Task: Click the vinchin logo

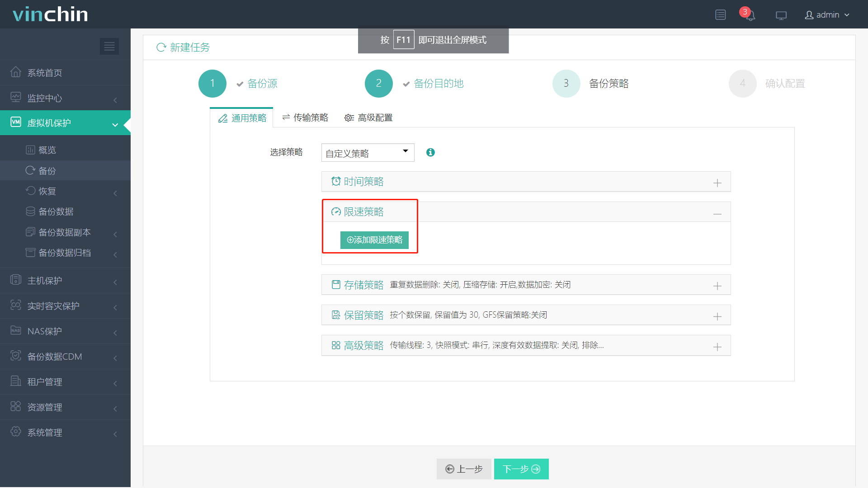Action: (x=50, y=14)
